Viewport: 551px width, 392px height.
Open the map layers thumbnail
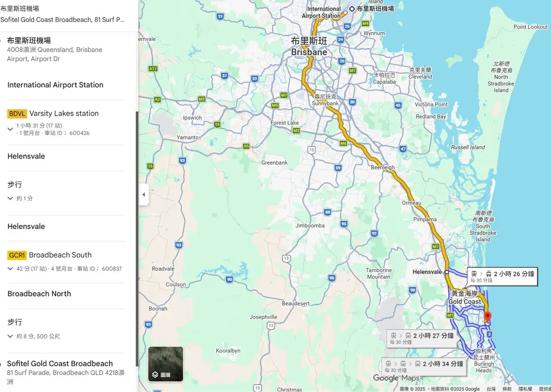(165, 364)
